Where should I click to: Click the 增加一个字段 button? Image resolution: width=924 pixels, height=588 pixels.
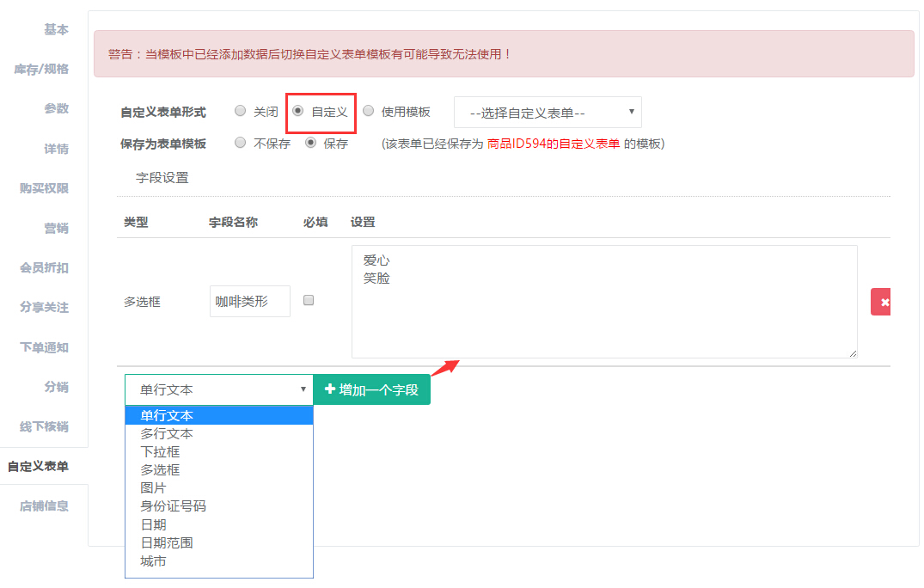pos(371,389)
